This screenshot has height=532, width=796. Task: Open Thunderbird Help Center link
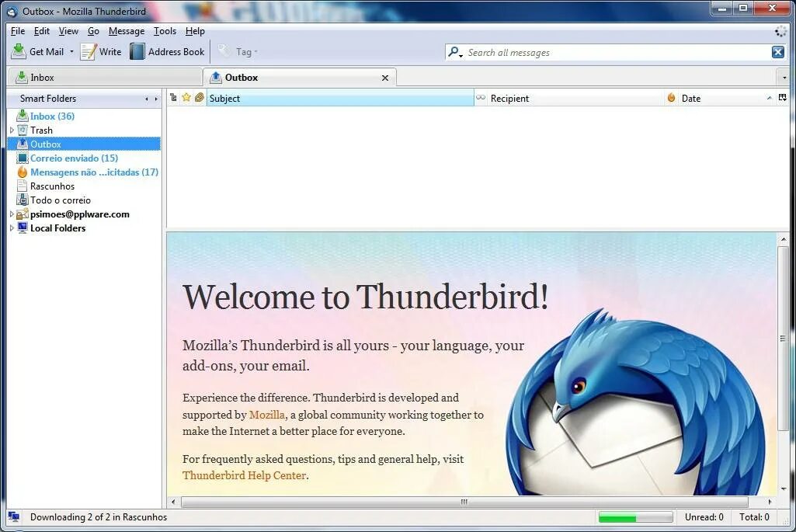click(244, 475)
